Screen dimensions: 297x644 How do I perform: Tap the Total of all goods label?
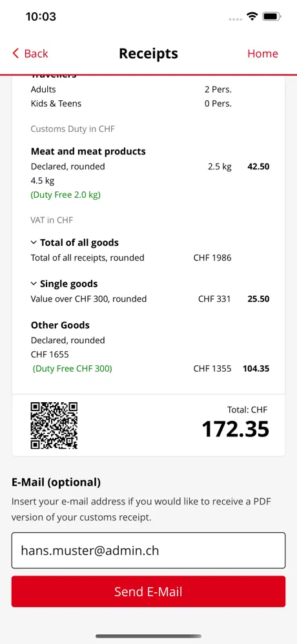pos(79,242)
